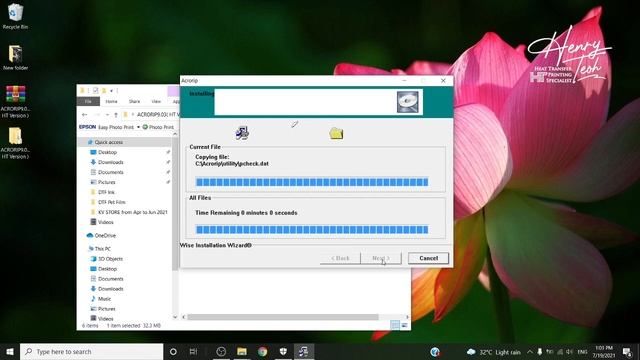Click the volume icon in system tray
The height and width of the screenshot is (360, 640).
tap(569, 352)
